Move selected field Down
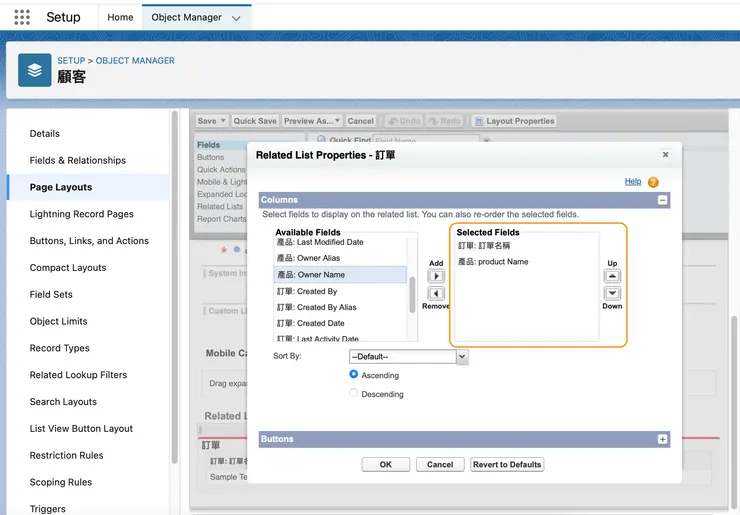The width and height of the screenshot is (740, 515). click(612, 293)
